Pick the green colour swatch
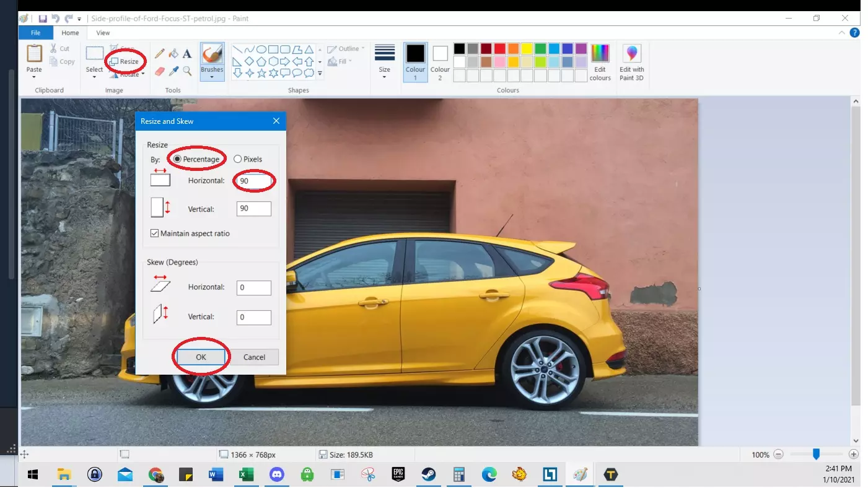 pos(540,48)
